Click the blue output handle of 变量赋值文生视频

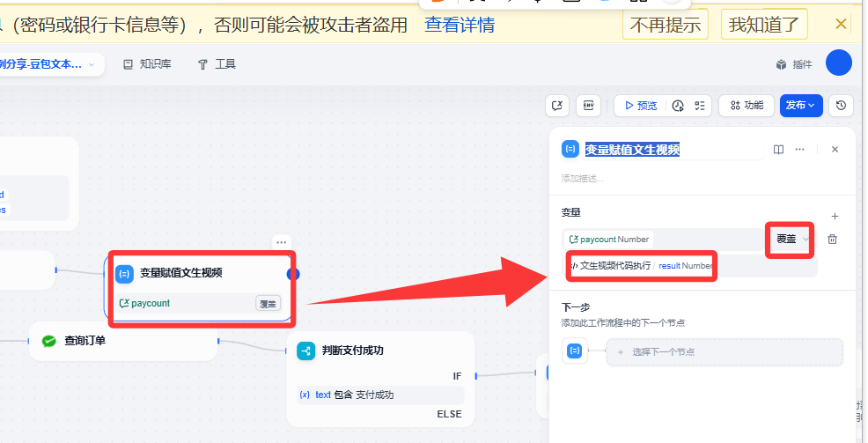293,274
